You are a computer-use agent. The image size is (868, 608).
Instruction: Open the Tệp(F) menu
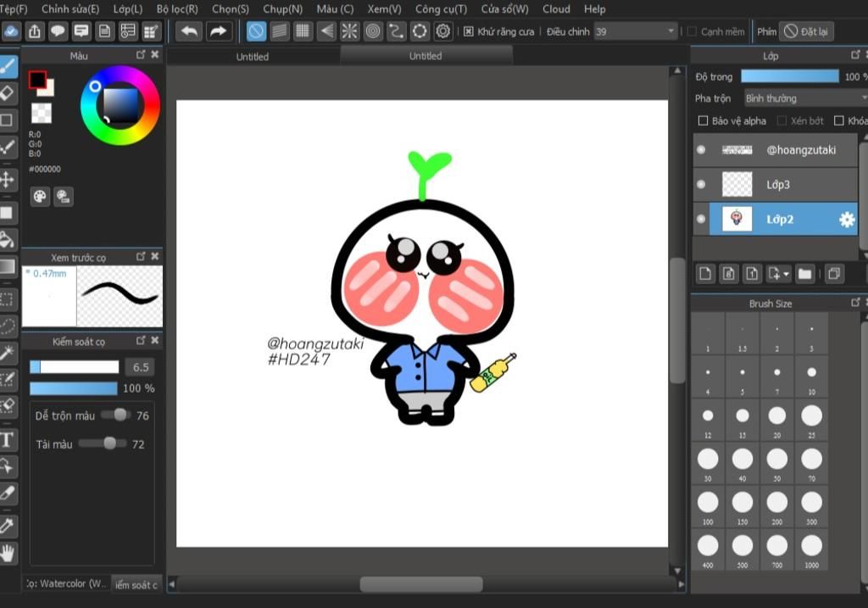tap(14, 8)
